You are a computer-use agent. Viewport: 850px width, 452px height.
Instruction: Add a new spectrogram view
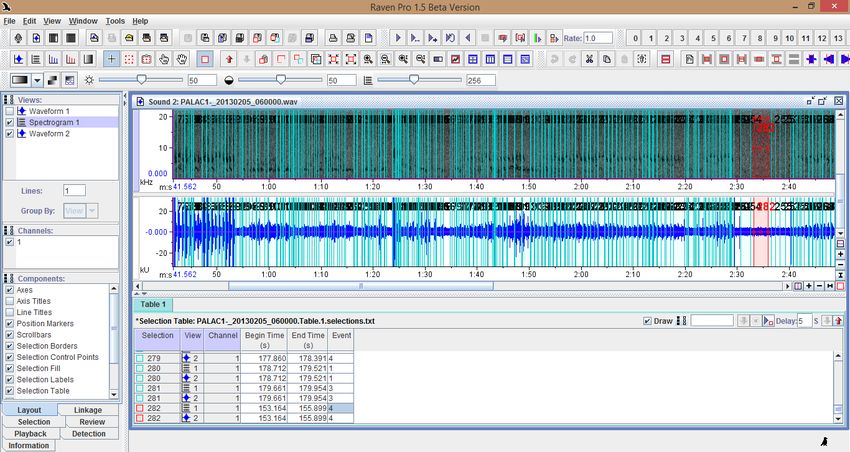tap(36, 59)
